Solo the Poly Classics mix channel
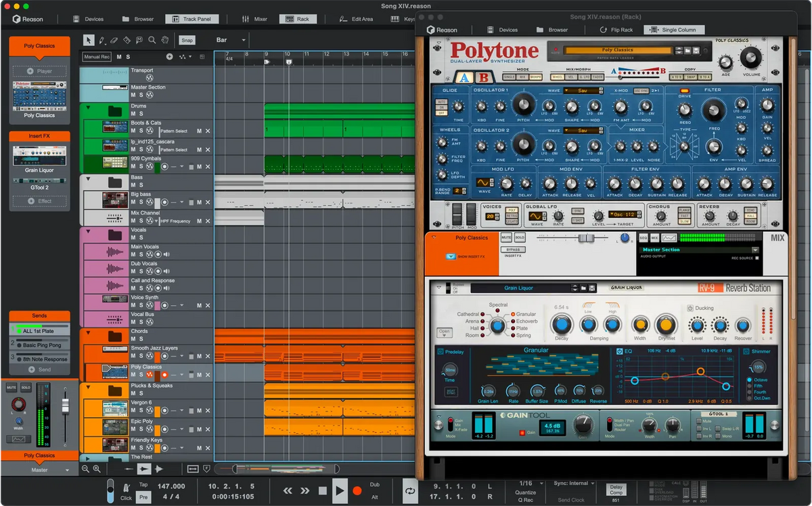This screenshot has width=812, height=506. (520, 238)
